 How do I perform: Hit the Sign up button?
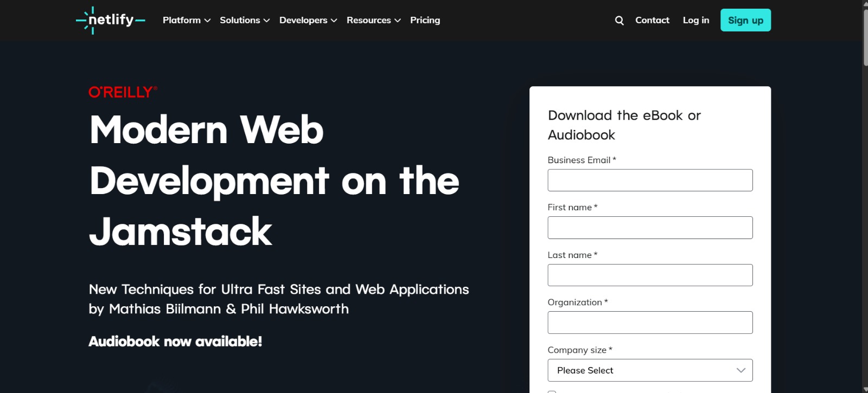tap(745, 20)
